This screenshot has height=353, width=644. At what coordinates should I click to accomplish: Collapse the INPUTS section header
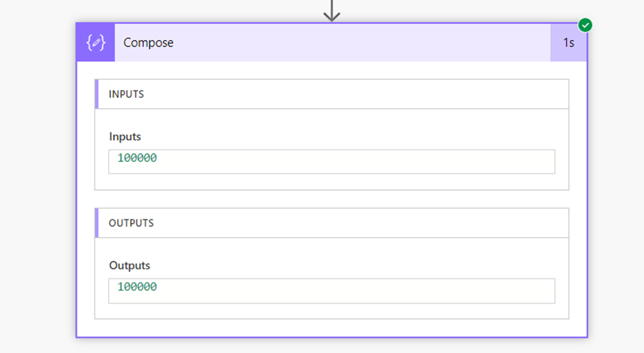pyautogui.click(x=127, y=94)
